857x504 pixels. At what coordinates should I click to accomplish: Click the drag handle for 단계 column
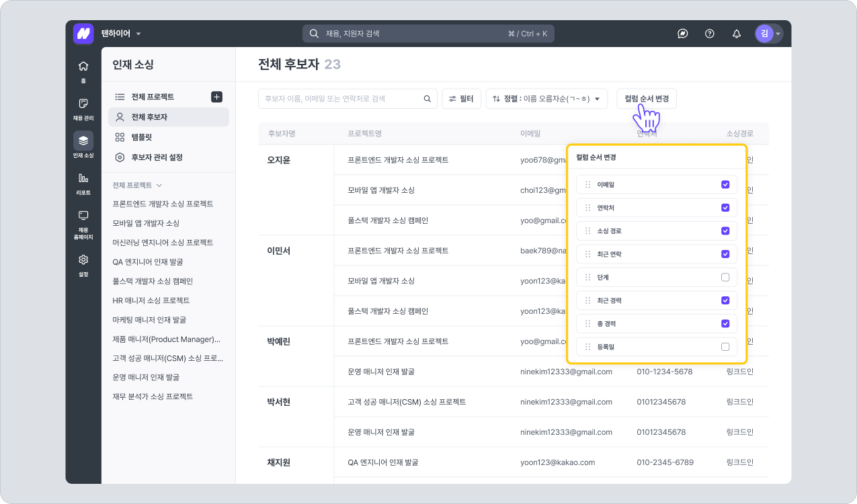pos(587,277)
